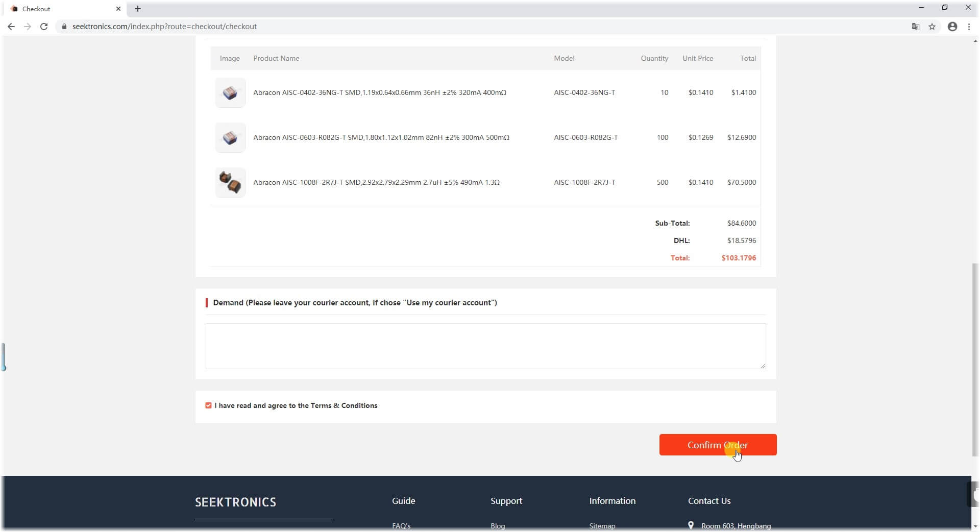980x532 pixels.
Task: Close the Checkout tab
Action: click(x=118, y=9)
